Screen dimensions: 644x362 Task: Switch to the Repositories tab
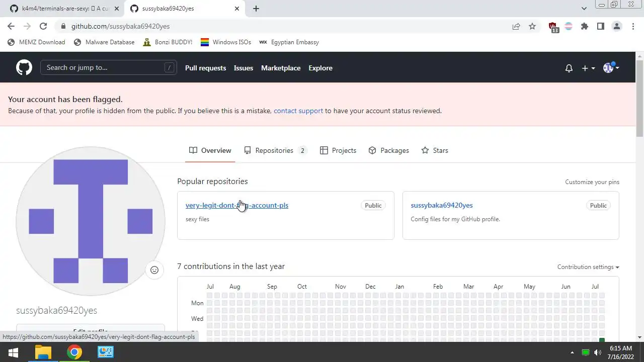pyautogui.click(x=276, y=150)
